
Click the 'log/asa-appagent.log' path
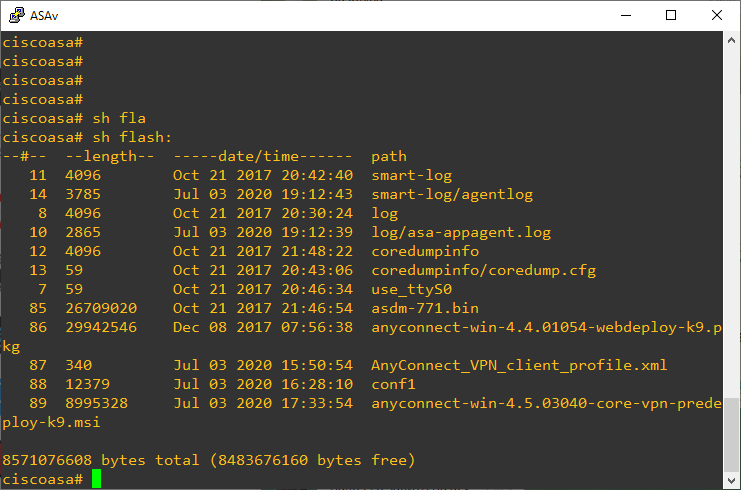pos(461,232)
